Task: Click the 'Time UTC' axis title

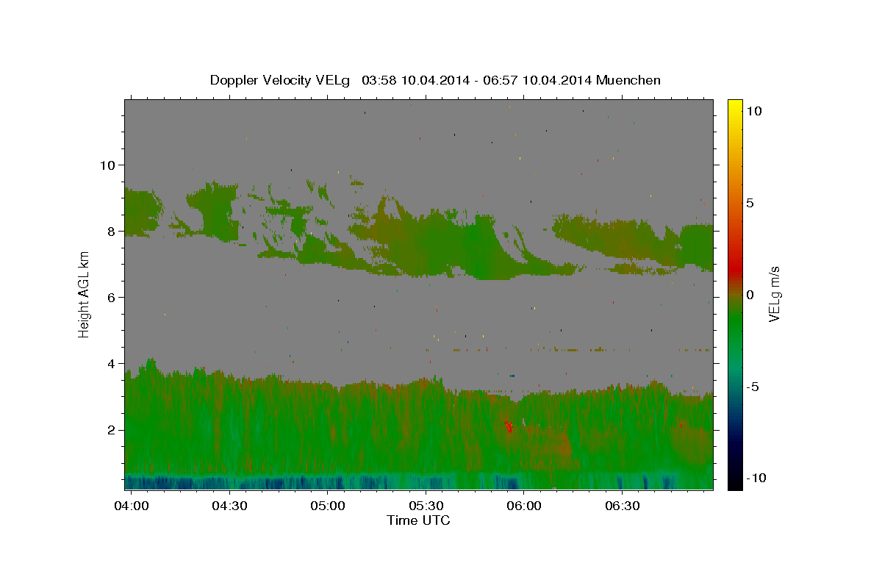Action: (418, 520)
